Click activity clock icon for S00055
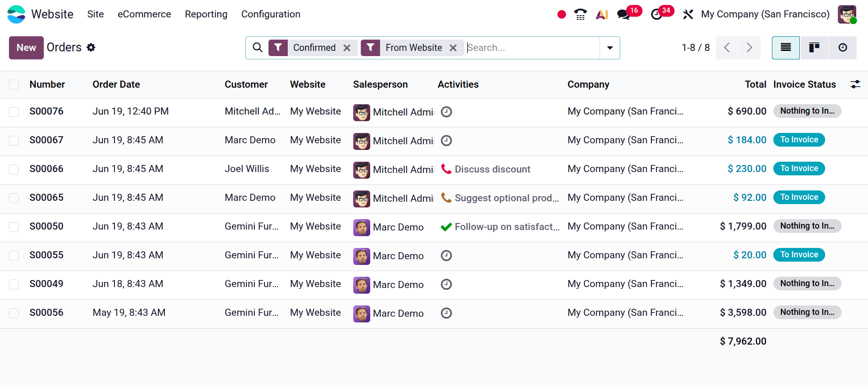The height and width of the screenshot is (387, 868). tap(446, 255)
